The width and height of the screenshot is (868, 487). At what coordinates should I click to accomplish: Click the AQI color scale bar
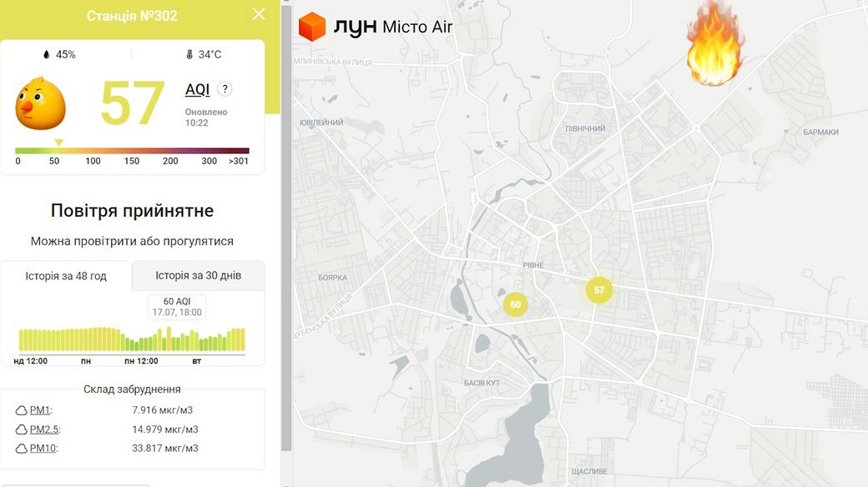pyautogui.click(x=132, y=151)
